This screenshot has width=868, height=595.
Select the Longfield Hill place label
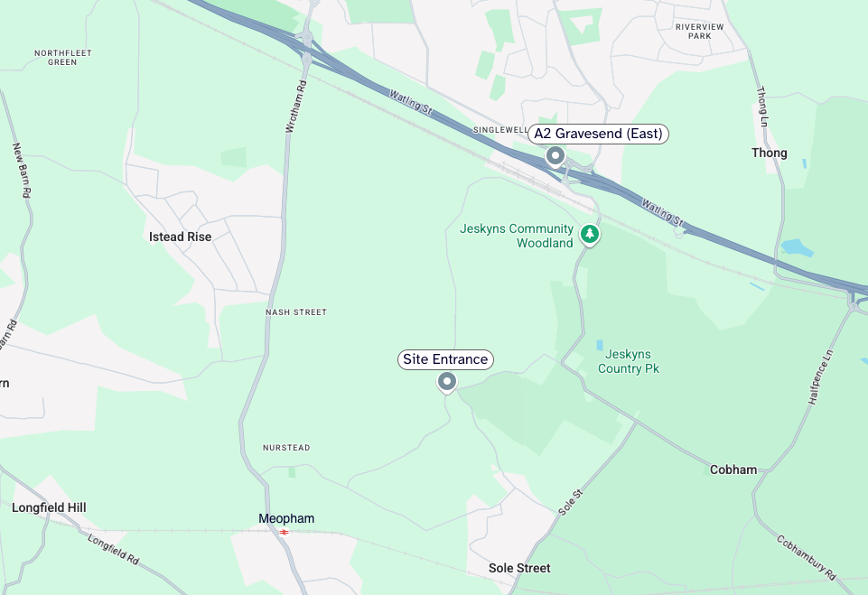click(x=50, y=508)
